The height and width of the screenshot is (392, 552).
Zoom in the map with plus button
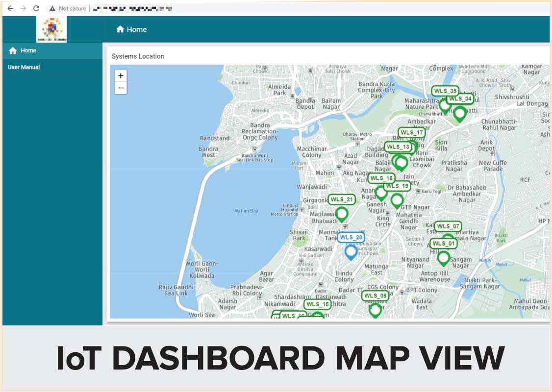(121, 76)
